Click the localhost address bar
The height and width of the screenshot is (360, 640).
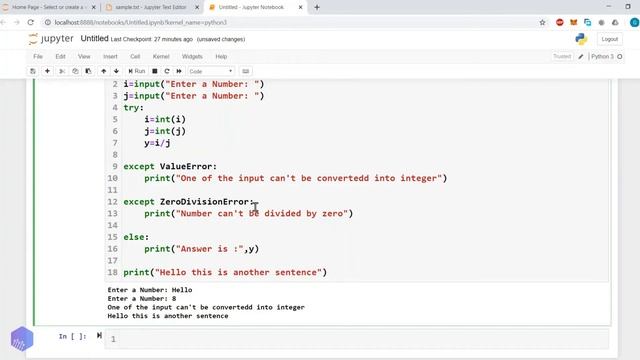pos(286,22)
